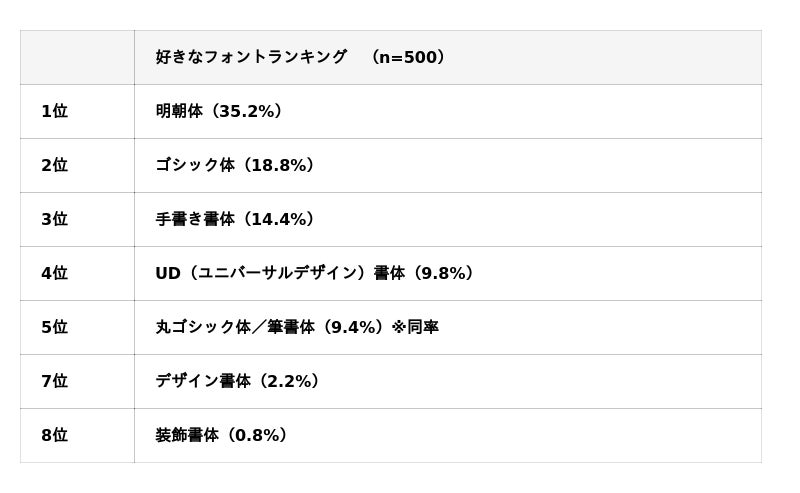This screenshot has width=800, height=493.
Task: Click the 好きなフォントランキング header text
Action: coord(251,57)
